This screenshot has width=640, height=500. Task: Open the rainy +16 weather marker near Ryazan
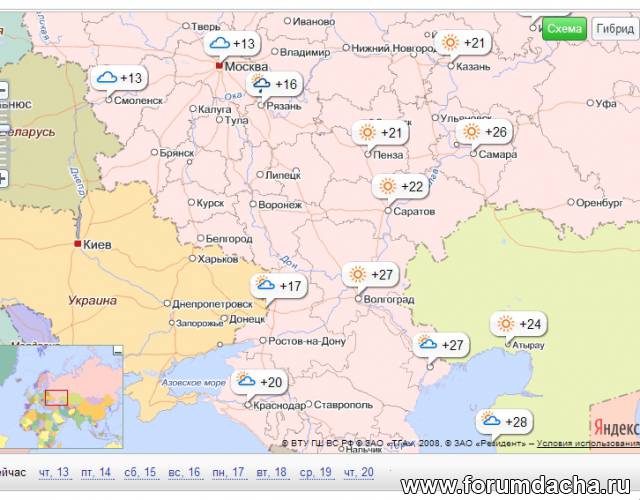tap(275, 85)
